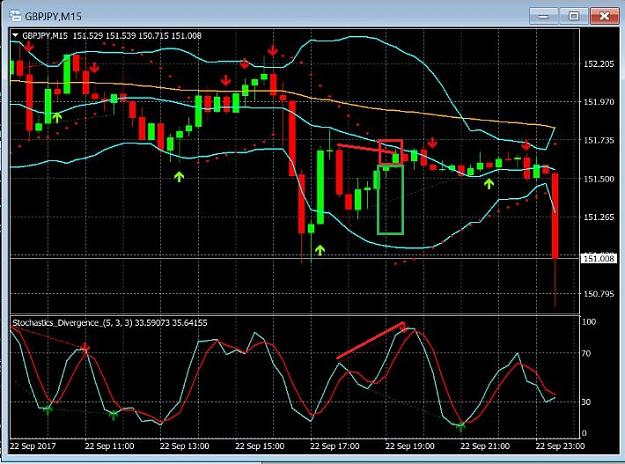Image resolution: width=625 pixels, height=464 pixels.
Task: Click the 22 Sep 13:00 time label
Action: (184, 446)
